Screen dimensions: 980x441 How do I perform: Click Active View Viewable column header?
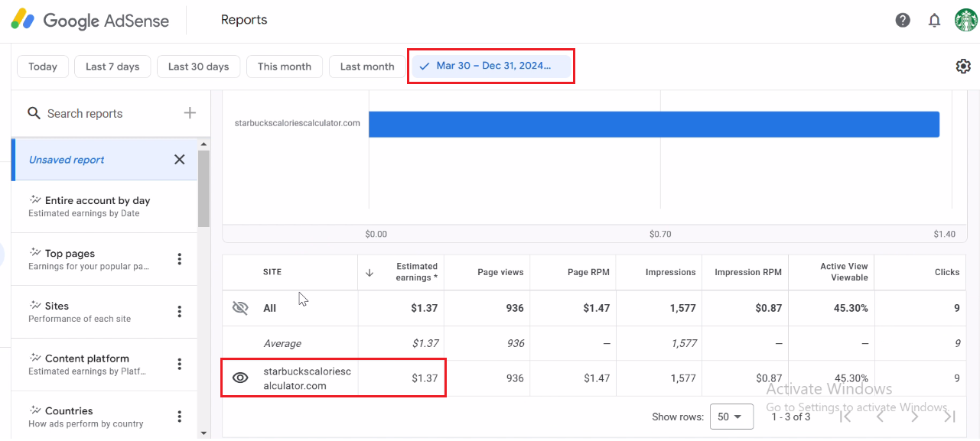click(844, 272)
